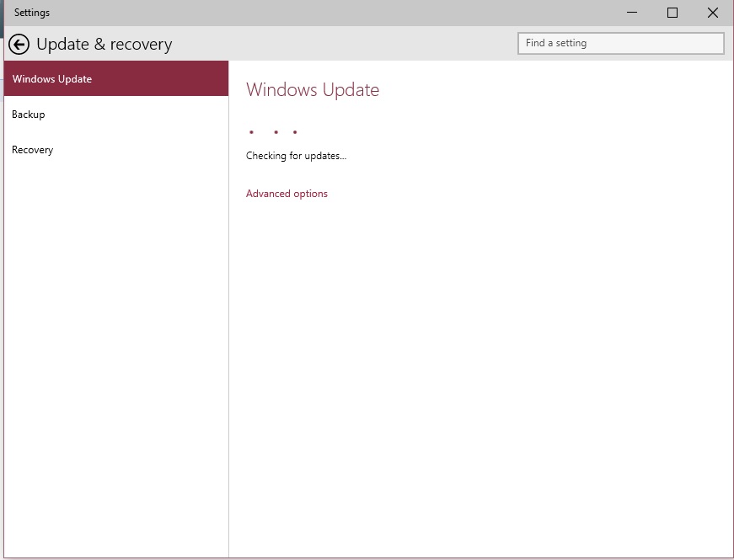The width and height of the screenshot is (734, 560).
Task: Click the Windows Update page heading
Action: pos(313,89)
